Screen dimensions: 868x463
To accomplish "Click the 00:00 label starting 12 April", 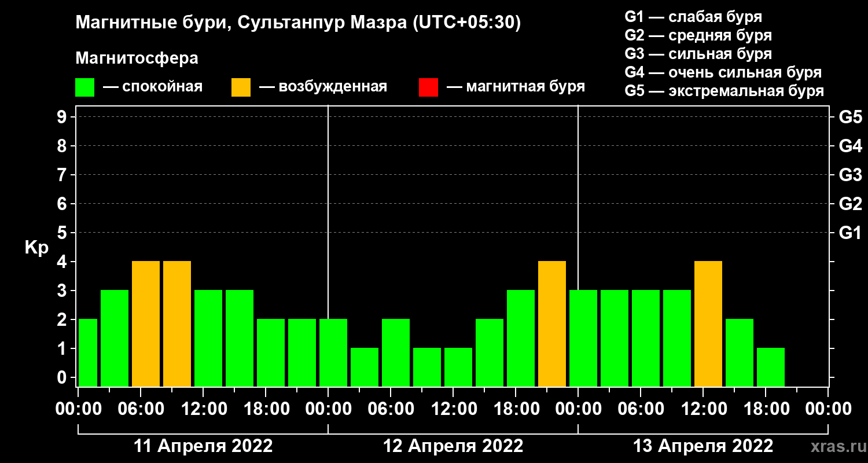I will [x=328, y=409].
